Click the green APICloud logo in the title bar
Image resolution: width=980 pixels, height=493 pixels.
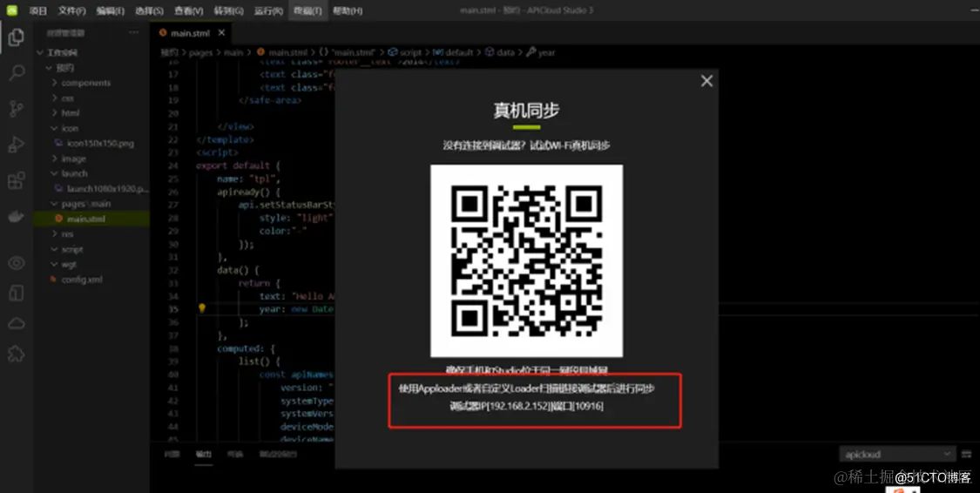click(x=12, y=10)
